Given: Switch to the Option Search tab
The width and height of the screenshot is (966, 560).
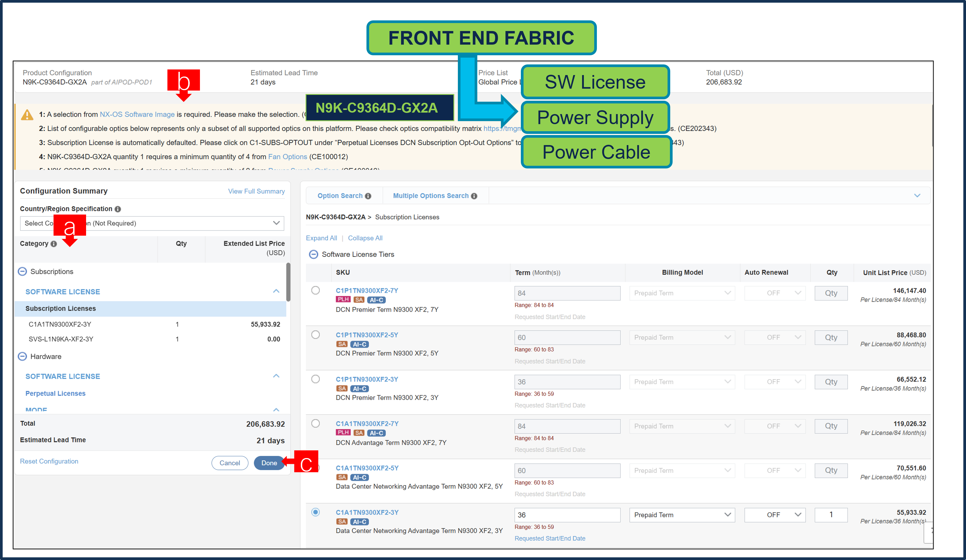Looking at the screenshot, I should click(340, 196).
